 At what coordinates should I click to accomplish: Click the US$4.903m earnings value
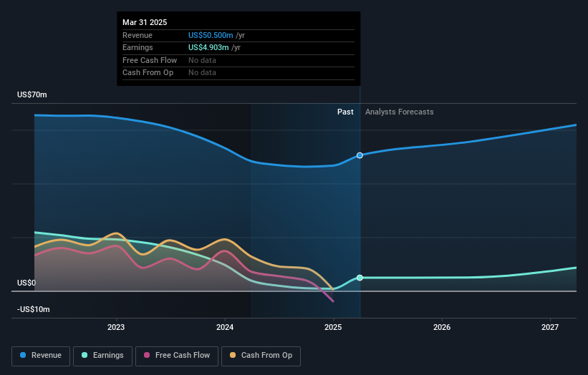208,47
